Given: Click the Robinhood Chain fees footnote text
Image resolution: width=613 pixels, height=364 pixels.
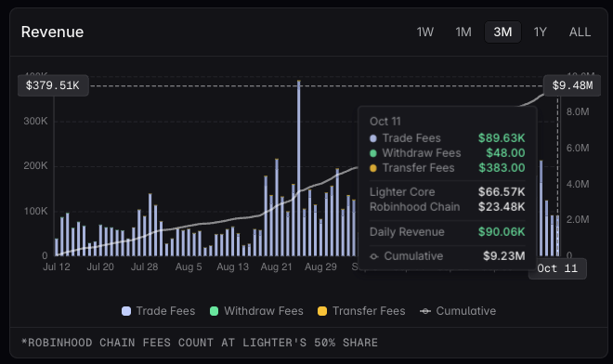Looking at the screenshot, I should tap(200, 343).
